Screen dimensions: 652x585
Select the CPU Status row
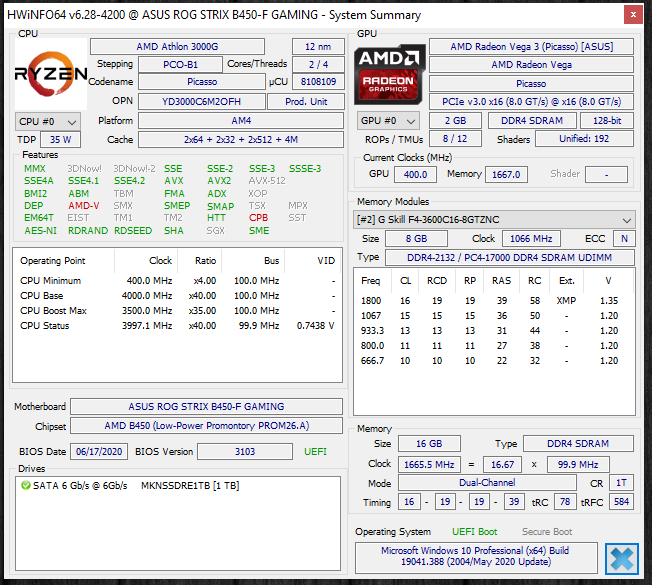178,326
